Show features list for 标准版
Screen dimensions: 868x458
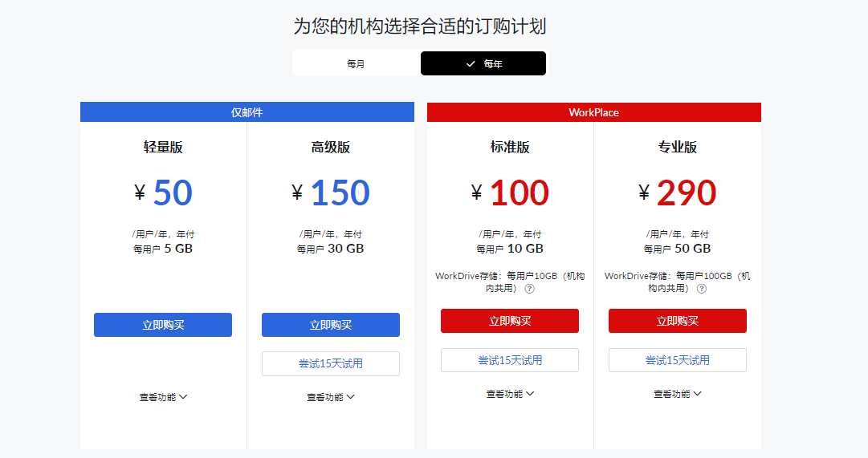tap(510, 394)
